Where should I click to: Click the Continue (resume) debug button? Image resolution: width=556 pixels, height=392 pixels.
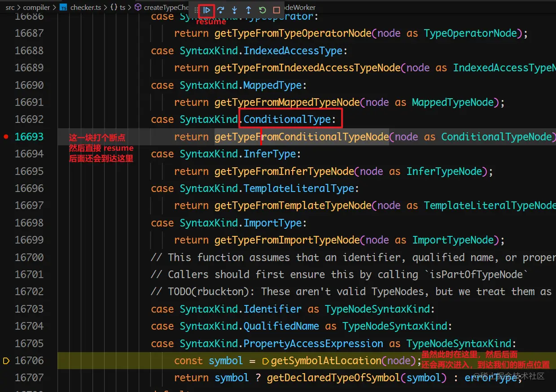tap(207, 10)
